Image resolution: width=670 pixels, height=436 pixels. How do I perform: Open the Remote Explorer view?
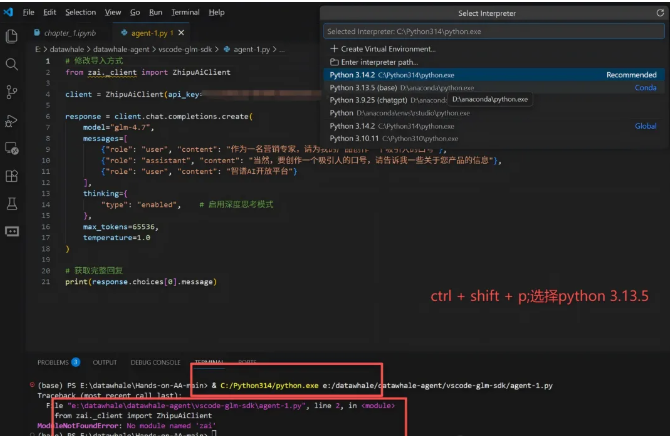(12, 148)
